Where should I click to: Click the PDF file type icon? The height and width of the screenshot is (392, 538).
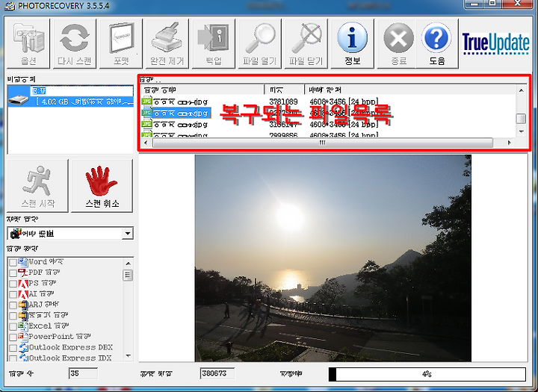[23, 273]
